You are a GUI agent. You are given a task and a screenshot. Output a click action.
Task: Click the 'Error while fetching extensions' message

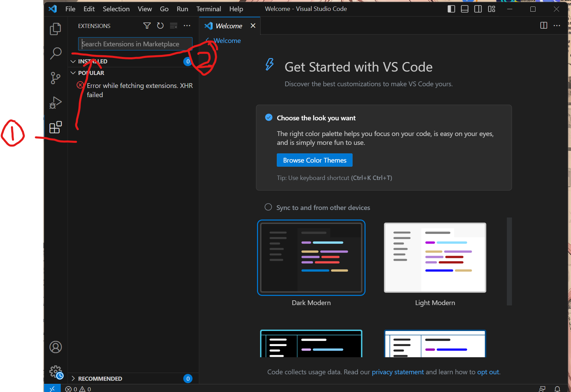[140, 90]
